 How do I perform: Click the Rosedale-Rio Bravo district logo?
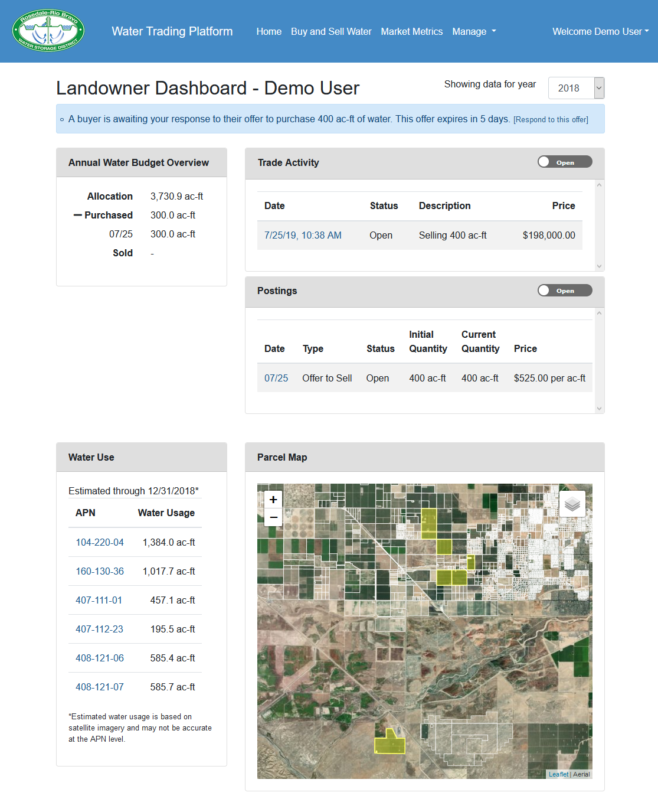pyautogui.click(x=48, y=31)
